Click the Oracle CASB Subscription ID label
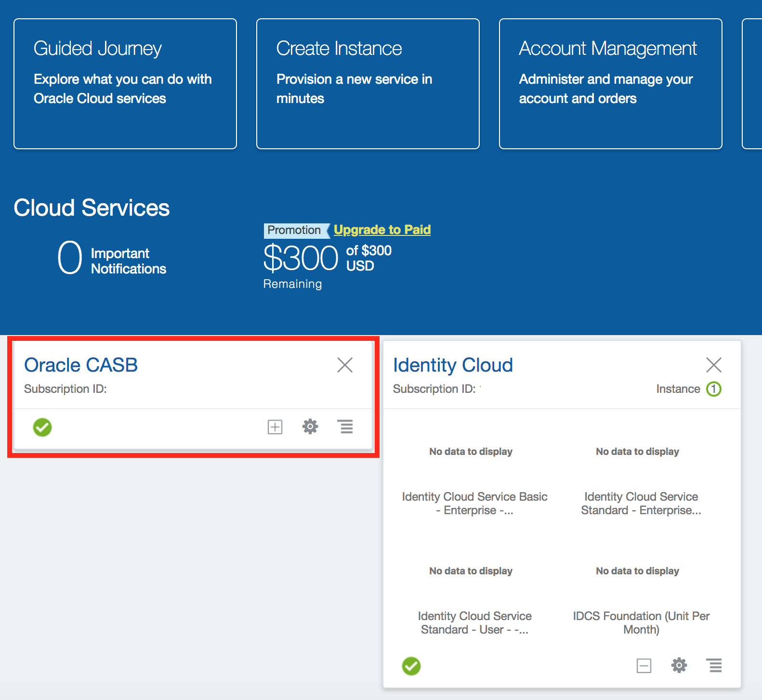Viewport: 762px width, 700px height. click(66, 389)
